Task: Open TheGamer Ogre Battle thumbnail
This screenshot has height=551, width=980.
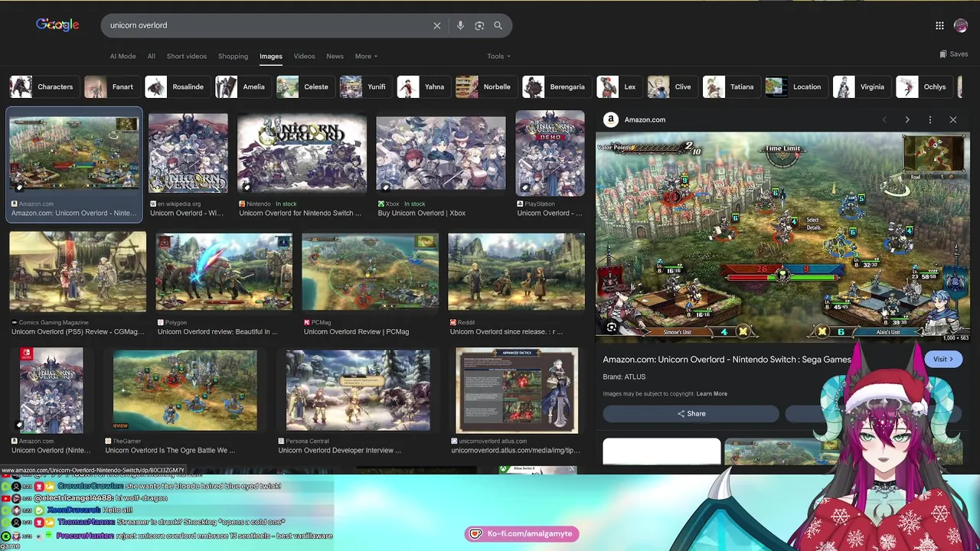Action: click(185, 390)
